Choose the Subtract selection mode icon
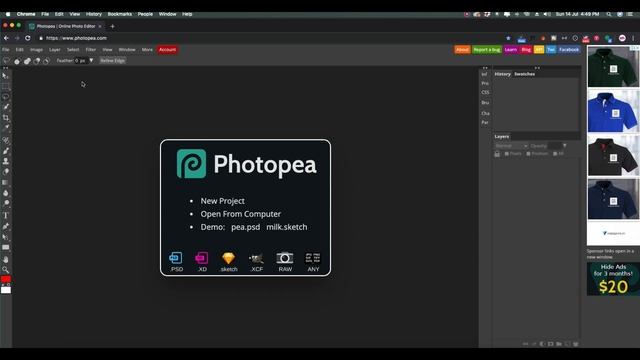Viewport: 640px width, 360px height. (37, 61)
